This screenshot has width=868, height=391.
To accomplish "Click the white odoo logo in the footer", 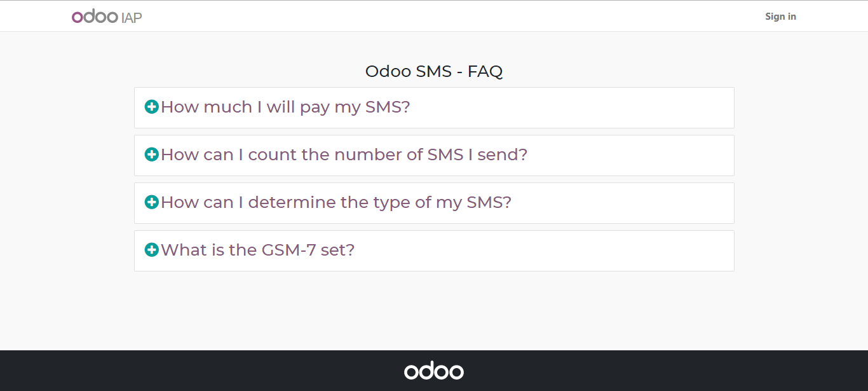I will pyautogui.click(x=434, y=371).
